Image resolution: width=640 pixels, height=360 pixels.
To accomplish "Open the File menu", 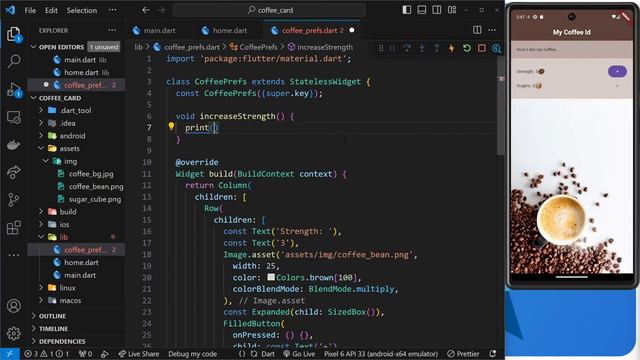I will pos(30,10).
